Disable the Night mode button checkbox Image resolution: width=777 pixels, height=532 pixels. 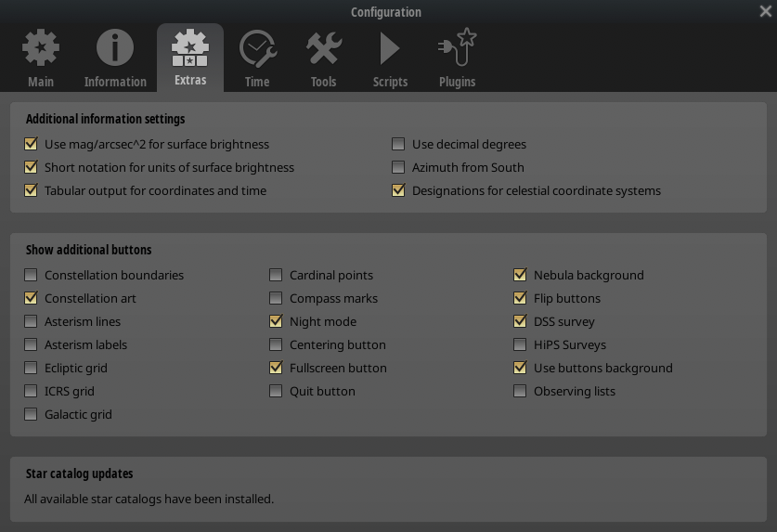[276, 321]
